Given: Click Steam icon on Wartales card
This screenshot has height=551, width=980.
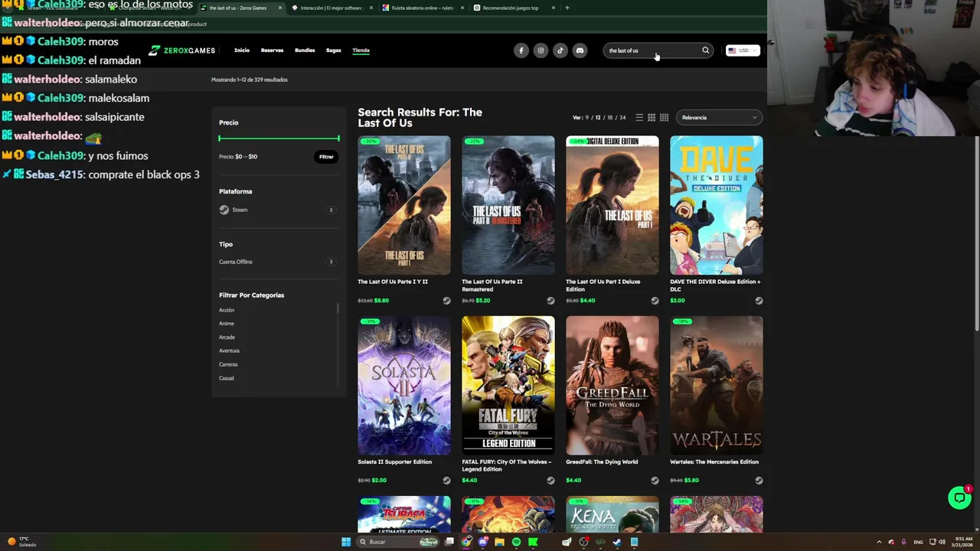Looking at the screenshot, I should 759,481.
